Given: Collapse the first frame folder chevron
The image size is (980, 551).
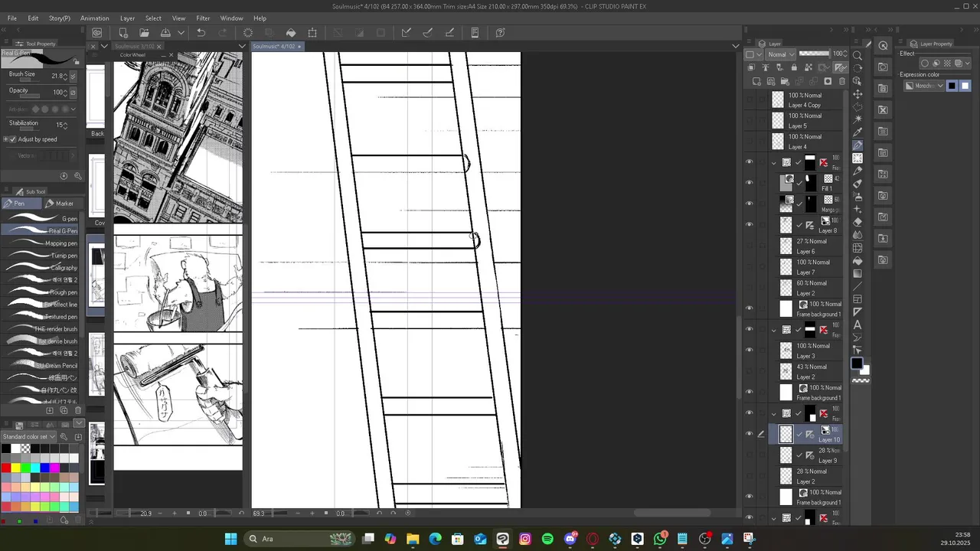Looking at the screenshot, I should click(773, 162).
